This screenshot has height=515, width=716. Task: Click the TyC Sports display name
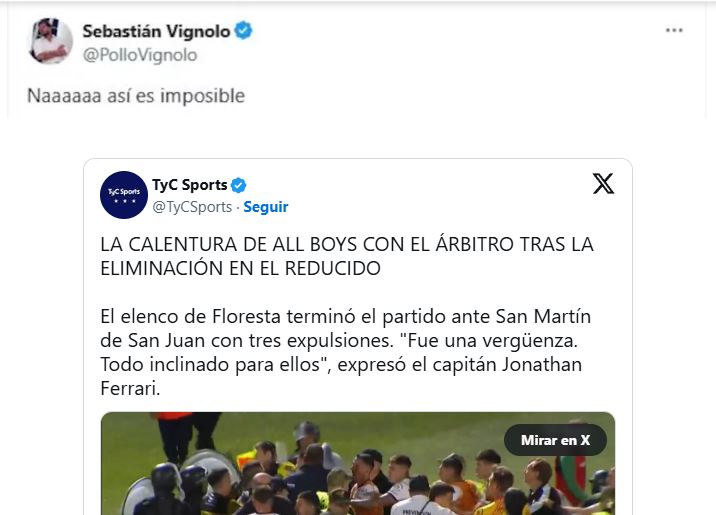(190, 185)
